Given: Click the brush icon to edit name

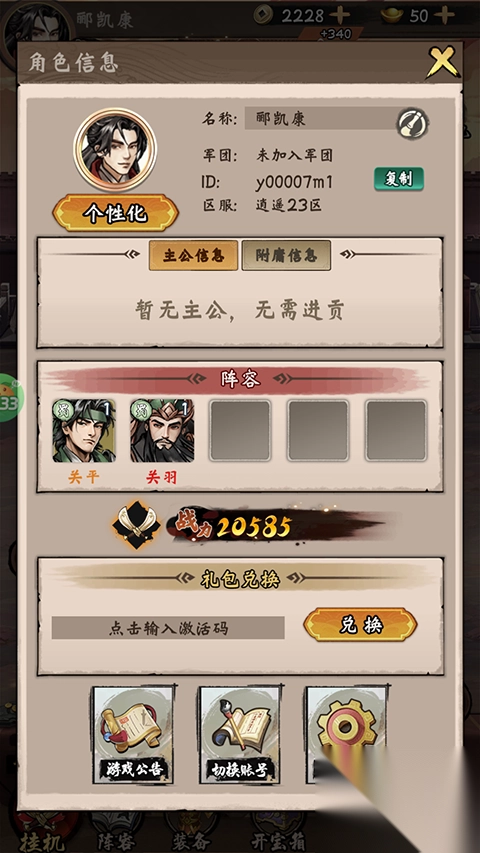Looking at the screenshot, I should click(x=412, y=123).
